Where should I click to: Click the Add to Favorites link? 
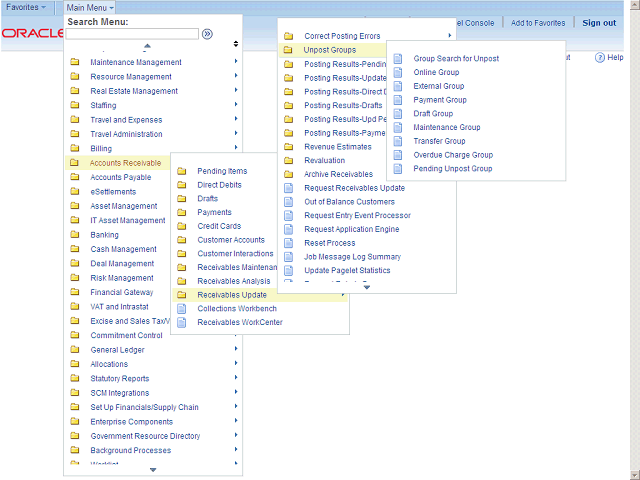tap(538, 23)
